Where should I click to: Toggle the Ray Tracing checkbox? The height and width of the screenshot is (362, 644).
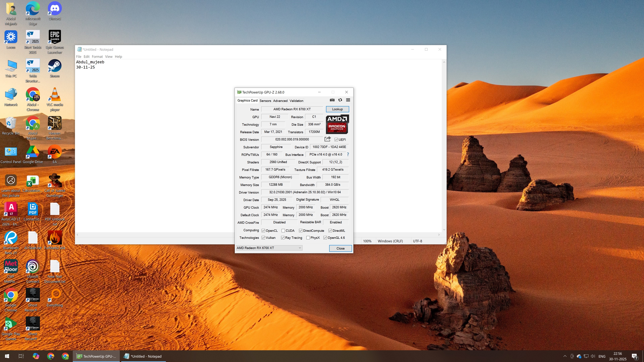click(x=283, y=238)
